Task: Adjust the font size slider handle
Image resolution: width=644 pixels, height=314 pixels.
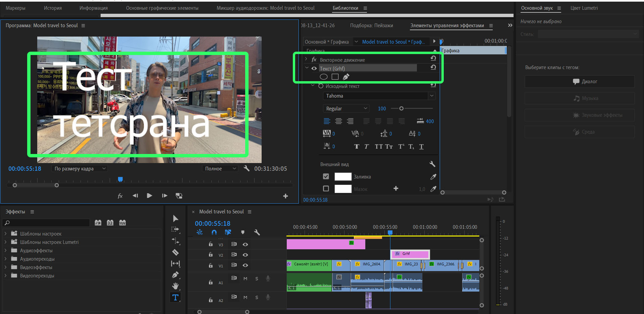Action: coord(401,108)
